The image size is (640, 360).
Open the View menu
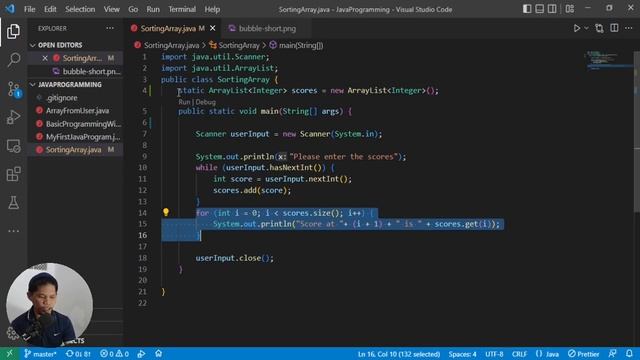pyautogui.click(x=111, y=9)
